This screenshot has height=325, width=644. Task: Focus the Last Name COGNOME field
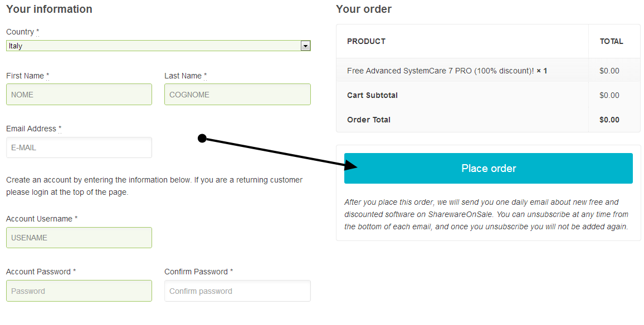[237, 95]
